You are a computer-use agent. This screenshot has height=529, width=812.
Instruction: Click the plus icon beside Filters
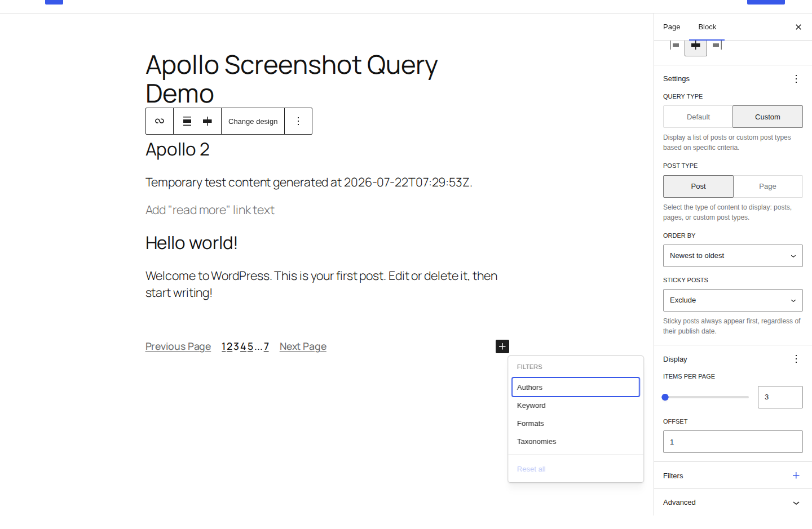click(x=796, y=475)
